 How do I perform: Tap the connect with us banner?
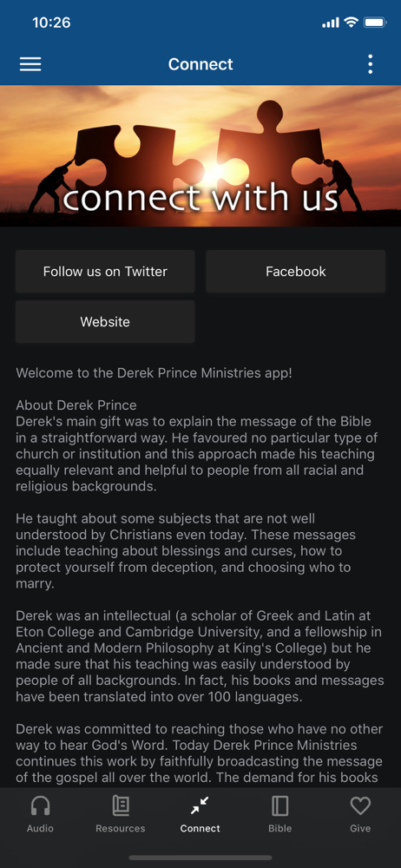pos(200,156)
